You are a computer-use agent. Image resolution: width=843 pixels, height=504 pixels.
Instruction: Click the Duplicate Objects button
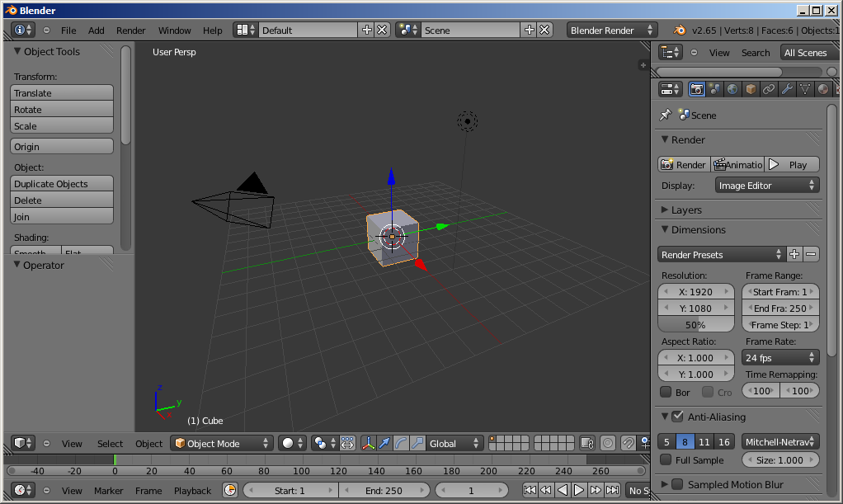(62, 183)
